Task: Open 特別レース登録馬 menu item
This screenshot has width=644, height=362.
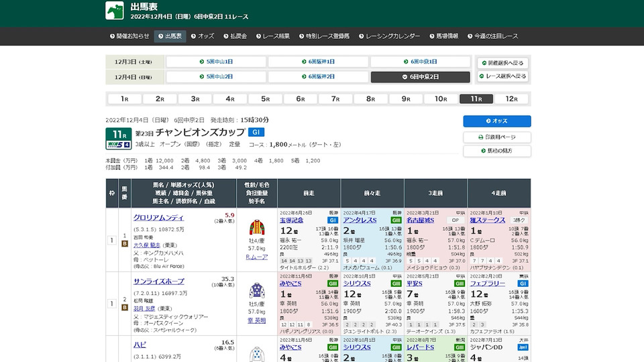Action: [324, 36]
